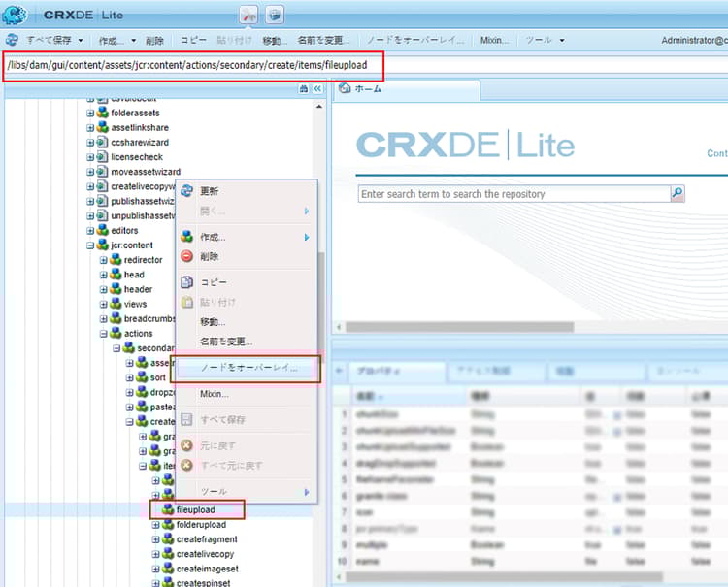Click the package icon in header
This screenshot has width=728, height=587.
[275, 15]
